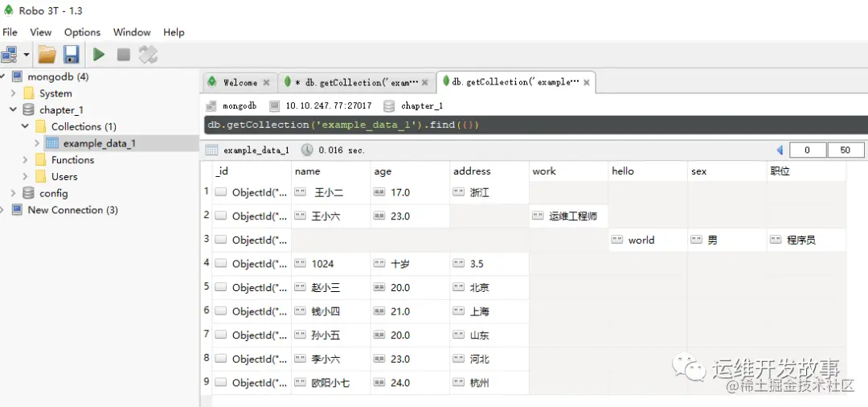Click the example_data_1 table icon in result header
Viewport: 868px width, 407px height.
[211, 150]
